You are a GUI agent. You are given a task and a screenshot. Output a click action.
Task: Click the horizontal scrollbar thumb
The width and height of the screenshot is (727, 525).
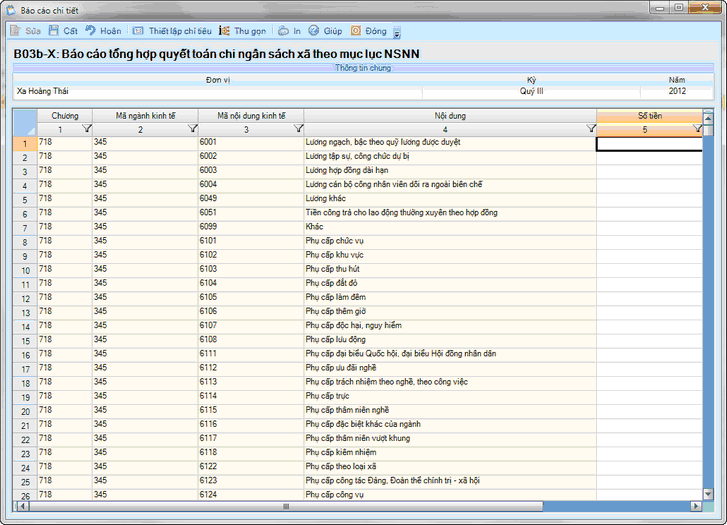[x=286, y=506]
